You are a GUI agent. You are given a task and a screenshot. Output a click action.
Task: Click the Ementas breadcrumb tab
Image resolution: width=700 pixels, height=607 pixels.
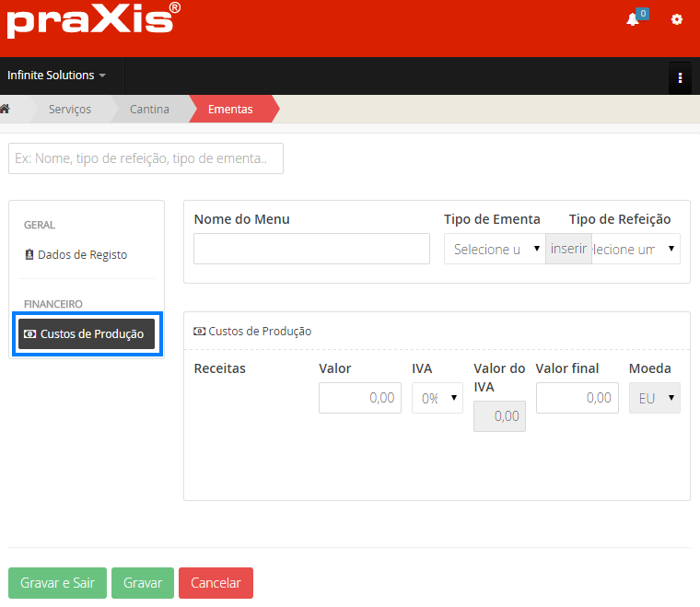click(x=230, y=109)
